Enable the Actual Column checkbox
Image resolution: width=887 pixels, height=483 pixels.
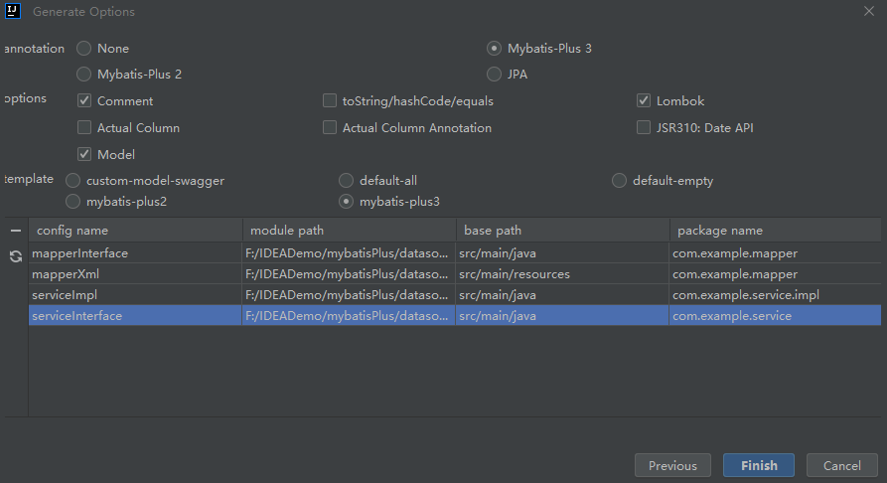85,128
